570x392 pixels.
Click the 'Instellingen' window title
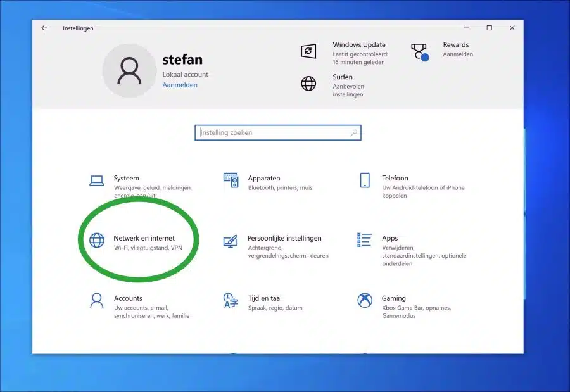coord(78,28)
